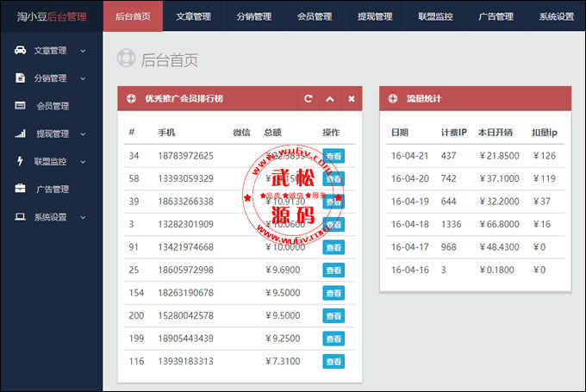
Task: Select 广告管理 in the sidebar
Action: [x=53, y=189]
